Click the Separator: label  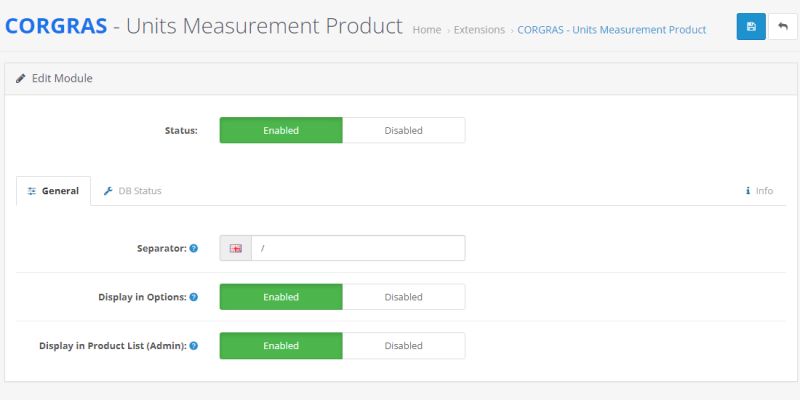(x=162, y=248)
